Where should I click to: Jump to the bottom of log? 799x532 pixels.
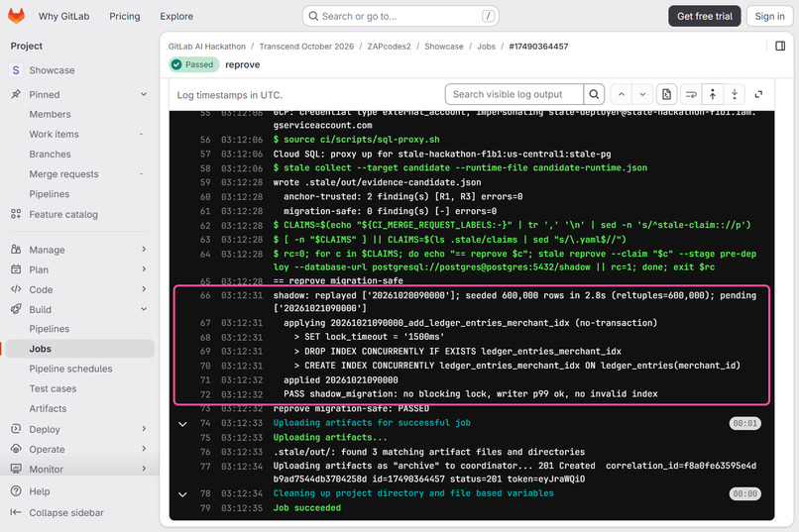pyautogui.click(x=735, y=94)
